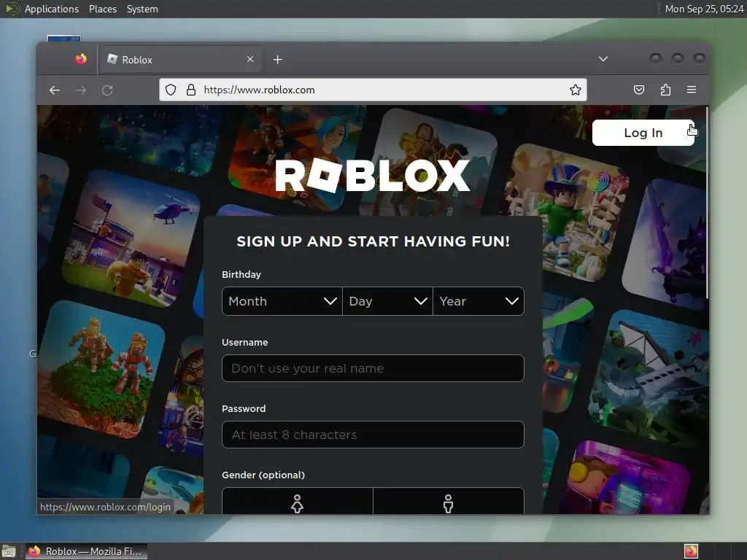
Task: Open the Extensions puzzle icon
Action: (665, 90)
